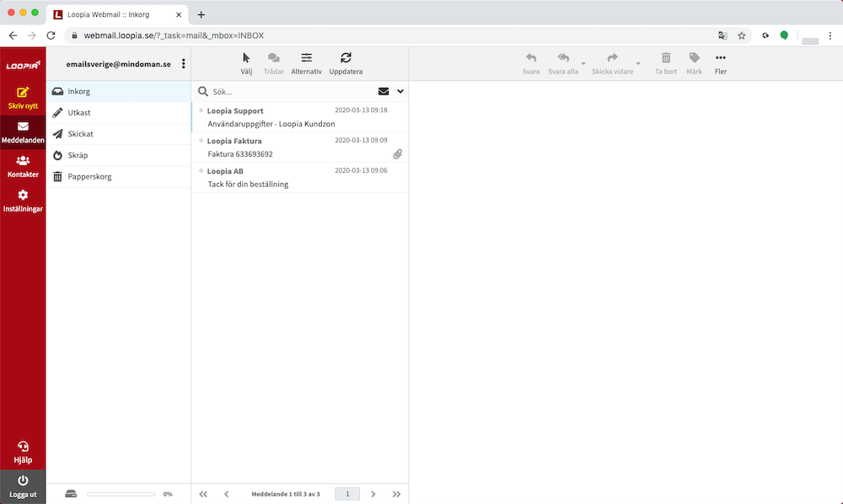
Task: Click the page number field
Action: [347, 495]
